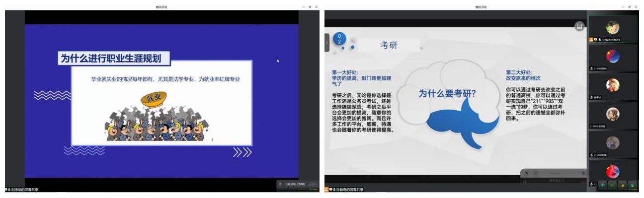Screen dimensions: 644x198
Task: Switch input method with the 中 icon
Action: click(603, 185)
